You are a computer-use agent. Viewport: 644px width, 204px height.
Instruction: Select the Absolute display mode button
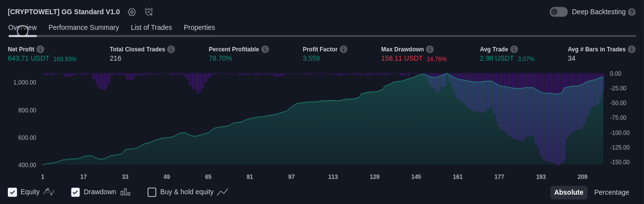(x=569, y=192)
